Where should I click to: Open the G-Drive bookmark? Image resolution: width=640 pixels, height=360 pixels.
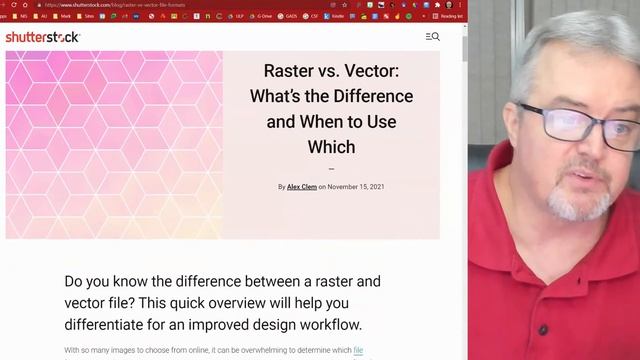261,16
